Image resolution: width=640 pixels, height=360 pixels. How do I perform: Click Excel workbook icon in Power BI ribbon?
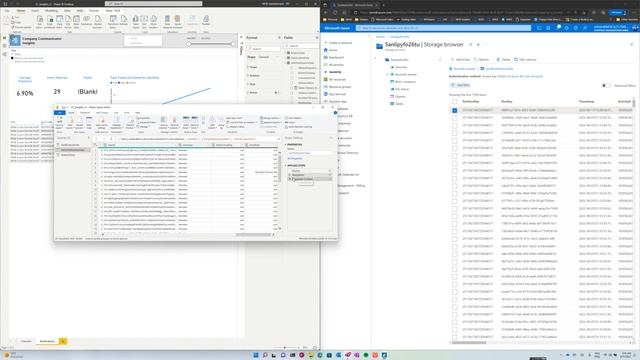click(x=50, y=21)
